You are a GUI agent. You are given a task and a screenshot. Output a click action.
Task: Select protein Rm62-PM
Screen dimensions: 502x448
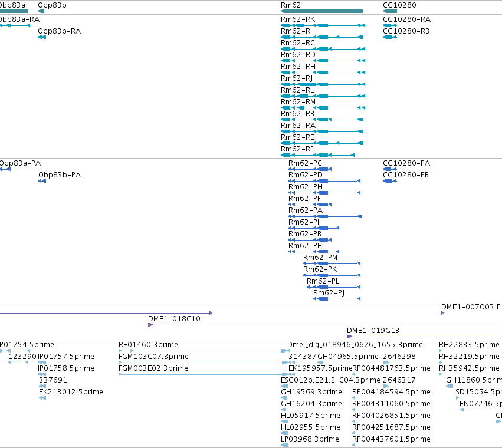click(332, 263)
